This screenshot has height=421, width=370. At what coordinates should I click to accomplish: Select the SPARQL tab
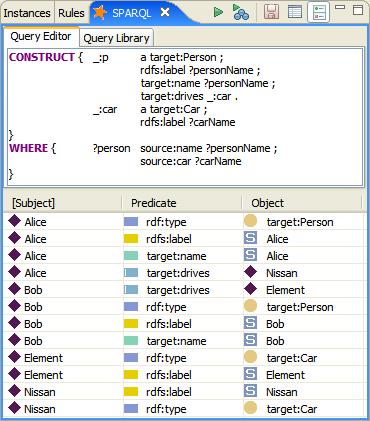point(131,13)
